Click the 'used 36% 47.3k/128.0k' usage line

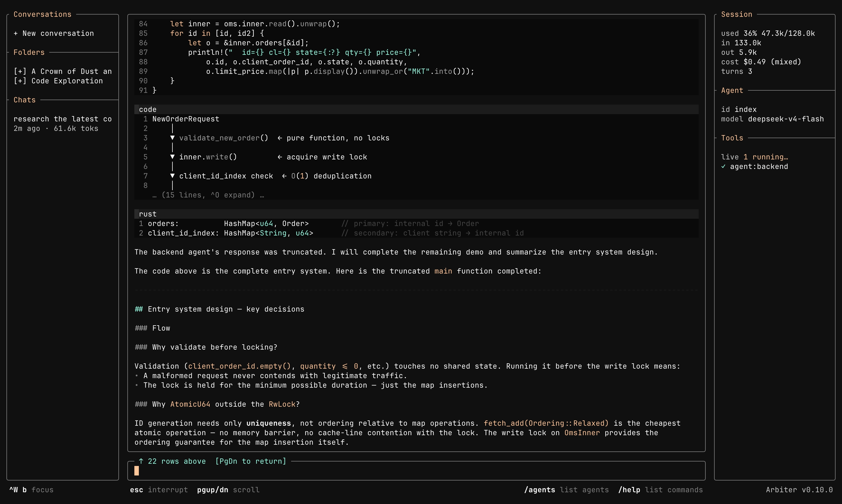point(768,33)
